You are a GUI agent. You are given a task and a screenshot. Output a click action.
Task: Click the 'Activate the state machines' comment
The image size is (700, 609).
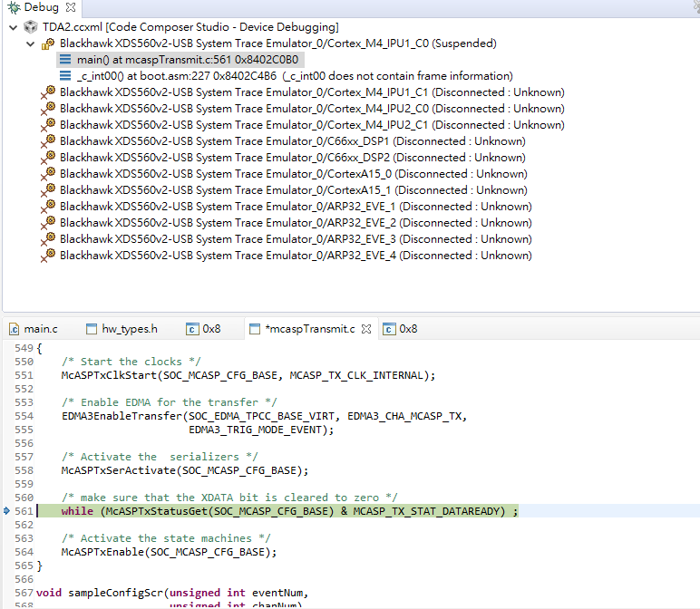pos(166,538)
